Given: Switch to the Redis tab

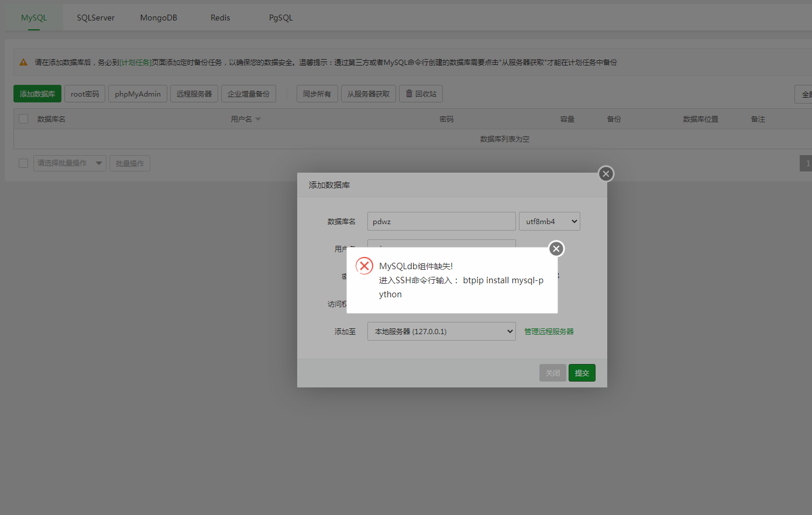Looking at the screenshot, I should (221, 18).
